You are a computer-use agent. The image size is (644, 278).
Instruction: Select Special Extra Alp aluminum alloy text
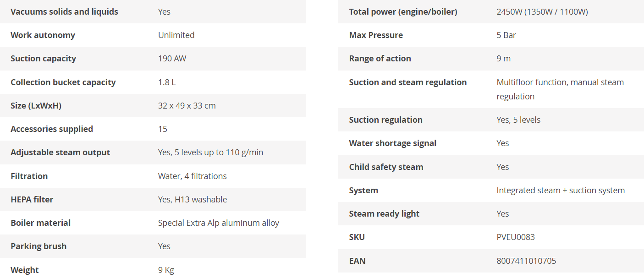click(218, 223)
